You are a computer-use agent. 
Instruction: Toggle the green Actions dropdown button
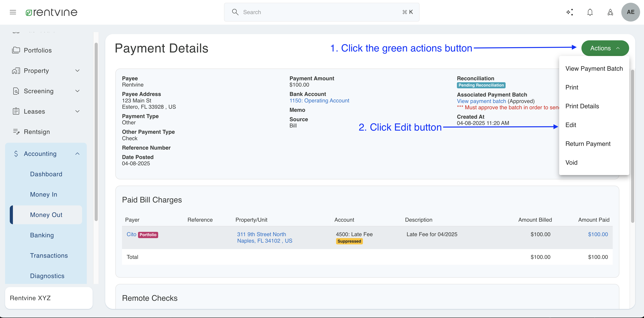click(x=605, y=48)
